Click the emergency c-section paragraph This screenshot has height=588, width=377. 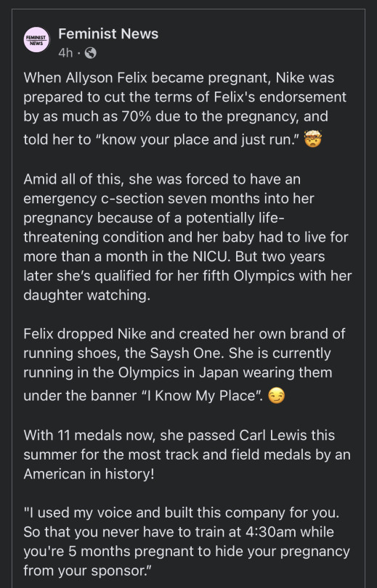(187, 237)
